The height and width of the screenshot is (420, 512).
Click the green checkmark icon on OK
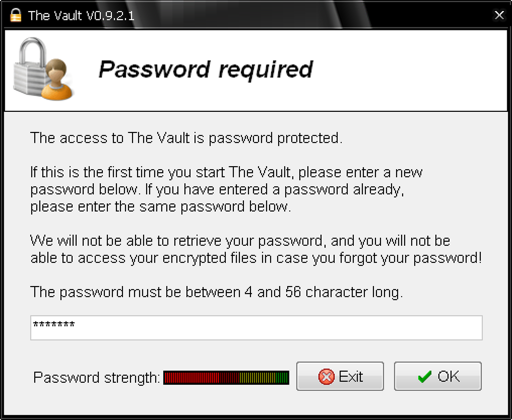point(425,377)
